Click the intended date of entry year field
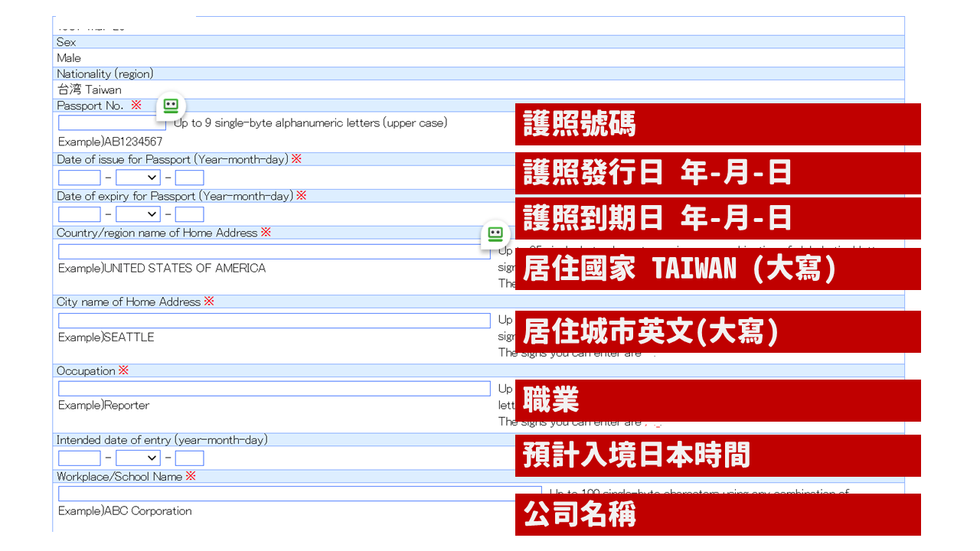 80,458
